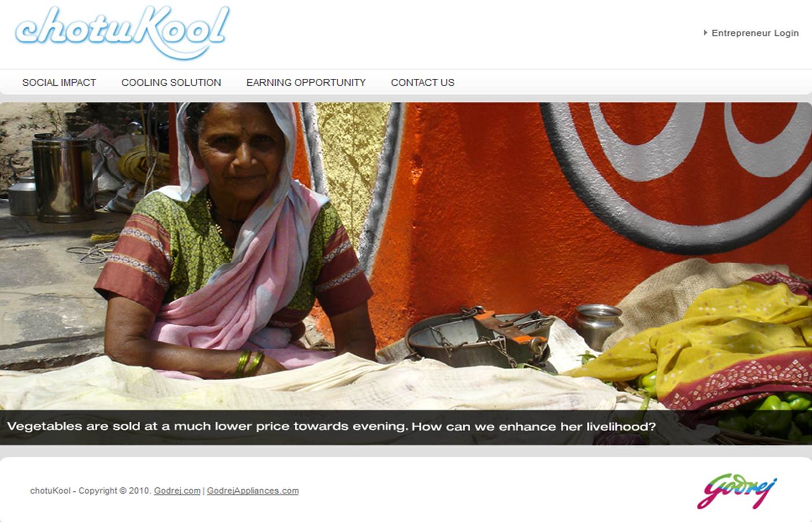Click the woman's green bangles in the photo

[x=249, y=364]
